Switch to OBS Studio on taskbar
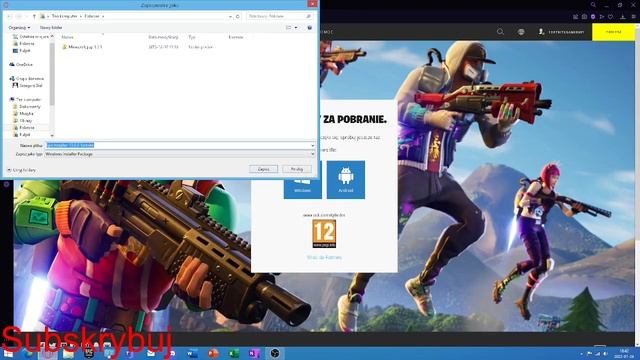The height and width of the screenshot is (360, 640). point(275,353)
